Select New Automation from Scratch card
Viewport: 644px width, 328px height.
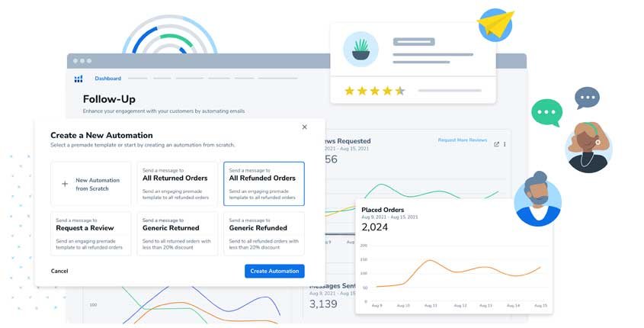point(91,184)
